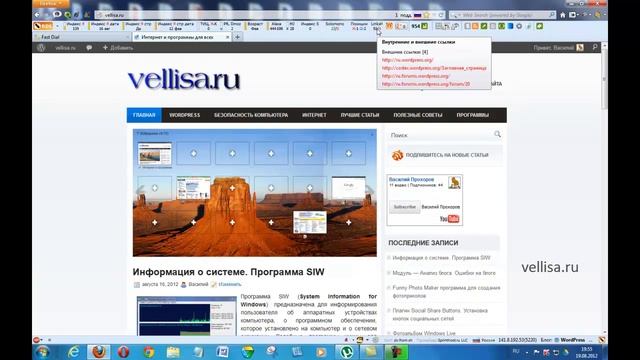Click the YouTube logo in widget
Screen dimensions: 640x360
click(x=449, y=219)
